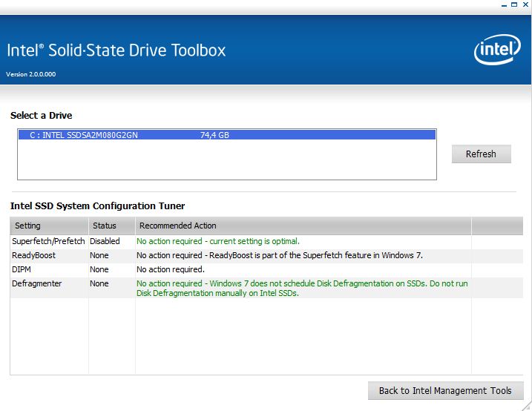Click the Disabled status of Superfetch/Prefetch
The height and width of the screenshot is (411, 532).
click(105, 241)
